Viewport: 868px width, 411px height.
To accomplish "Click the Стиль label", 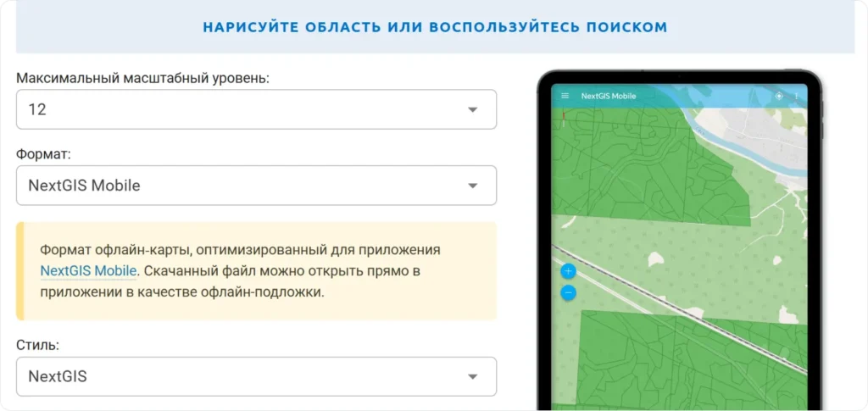I will [x=37, y=346].
